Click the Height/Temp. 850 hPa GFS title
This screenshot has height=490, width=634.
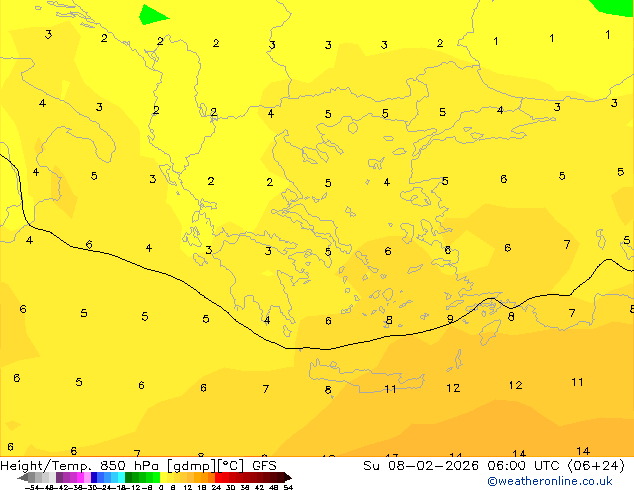[138, 465]
